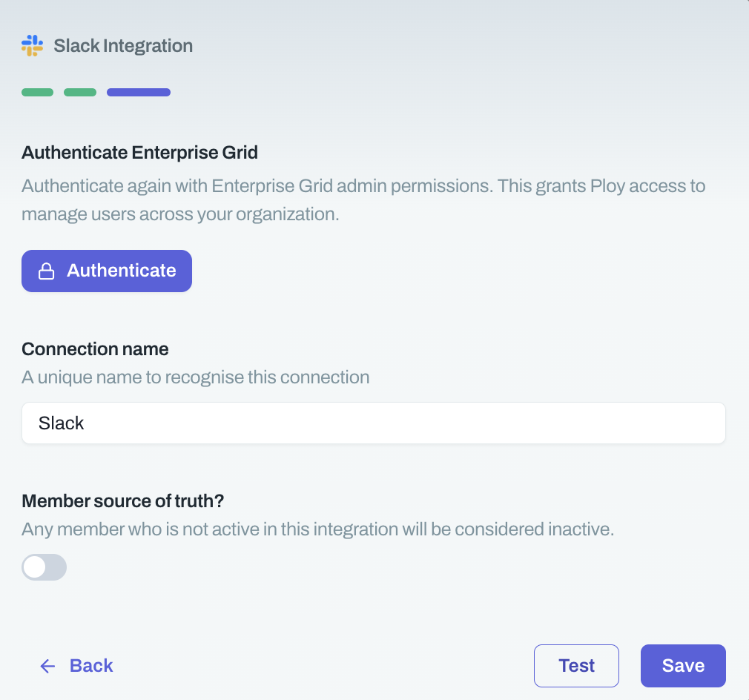Image resolution: width=749 pixels, height=700 pixels.
Task: Click the Connection name label
Action: pyautogui.click(x=95, y=349)
